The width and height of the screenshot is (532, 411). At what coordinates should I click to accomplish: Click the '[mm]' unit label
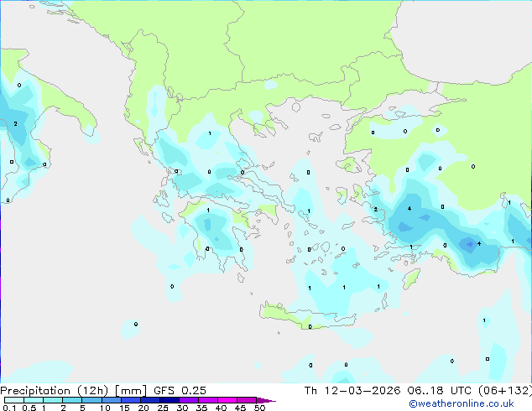point(131,391)
